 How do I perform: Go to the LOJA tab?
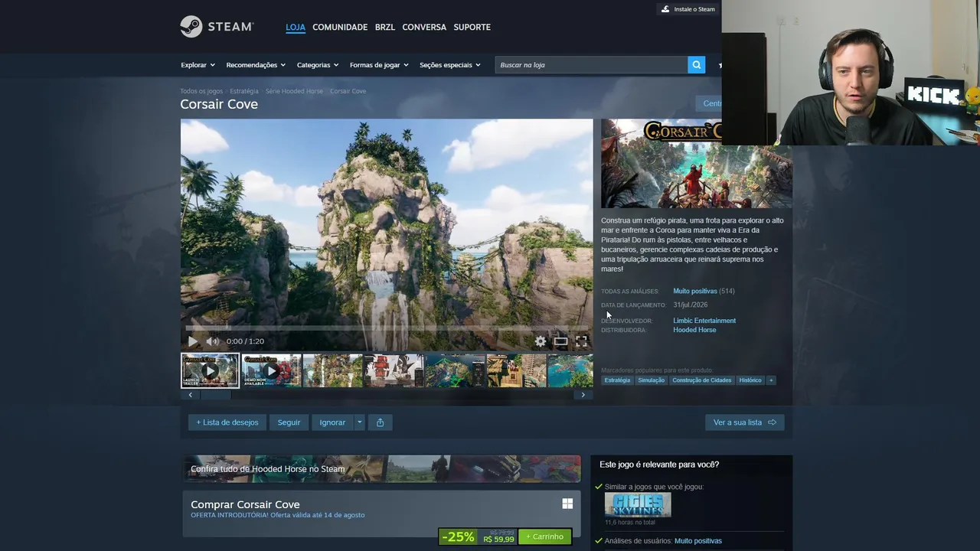[x=296, y=27]
